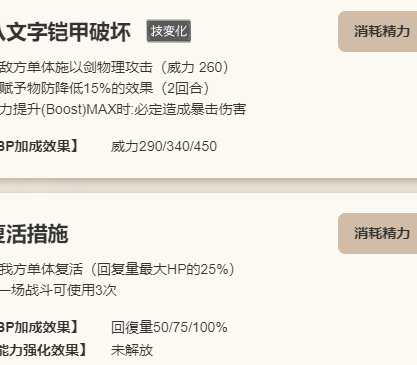Click the BP加成效果 label in the 复活措施 card
The image size is (417, 365).
(39, 327)
